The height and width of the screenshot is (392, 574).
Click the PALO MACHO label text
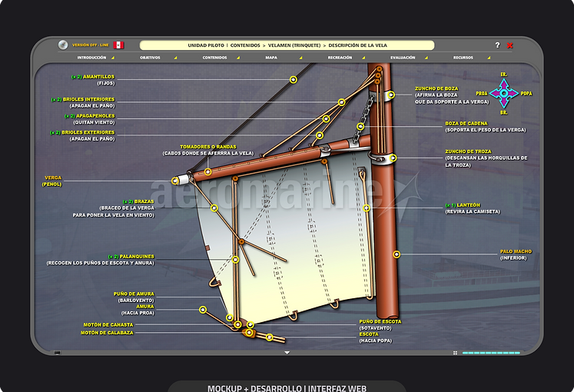516,252
